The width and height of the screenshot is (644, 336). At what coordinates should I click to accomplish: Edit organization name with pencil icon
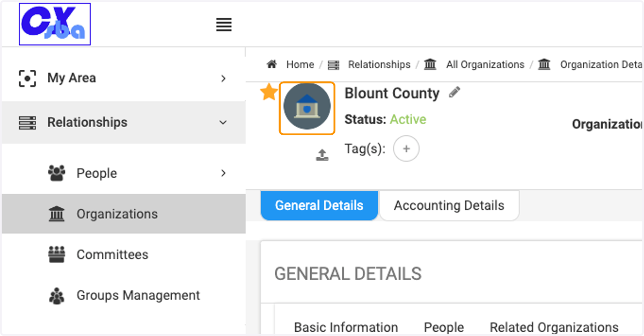click(455, 92)
